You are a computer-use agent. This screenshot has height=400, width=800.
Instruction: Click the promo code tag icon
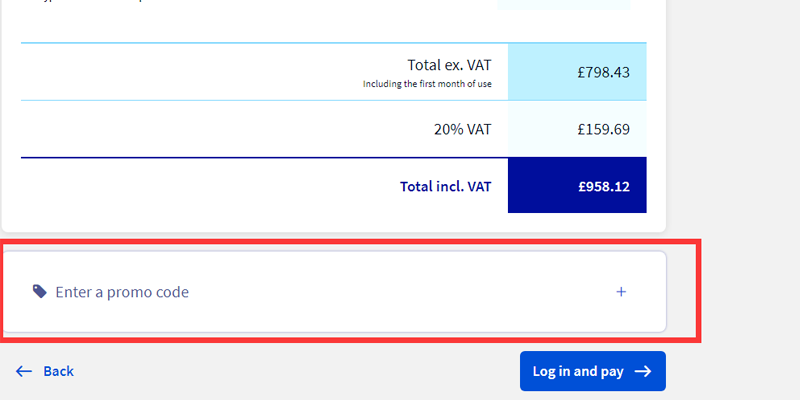tap(40, 292)
